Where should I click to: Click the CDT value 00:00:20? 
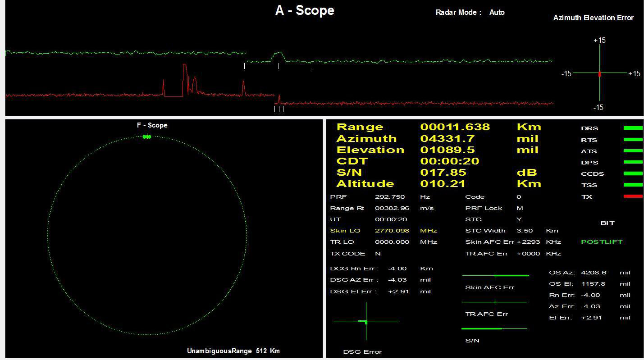[450, 161]
